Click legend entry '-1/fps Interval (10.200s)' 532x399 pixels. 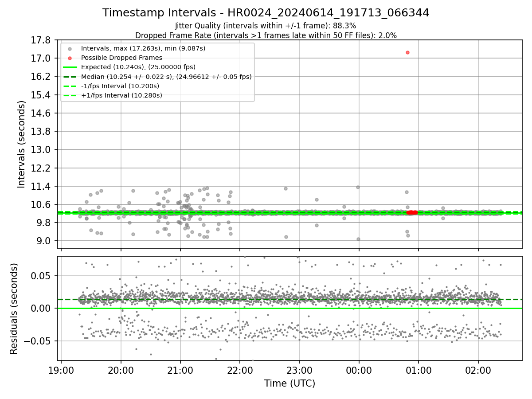tap(120, 86)
